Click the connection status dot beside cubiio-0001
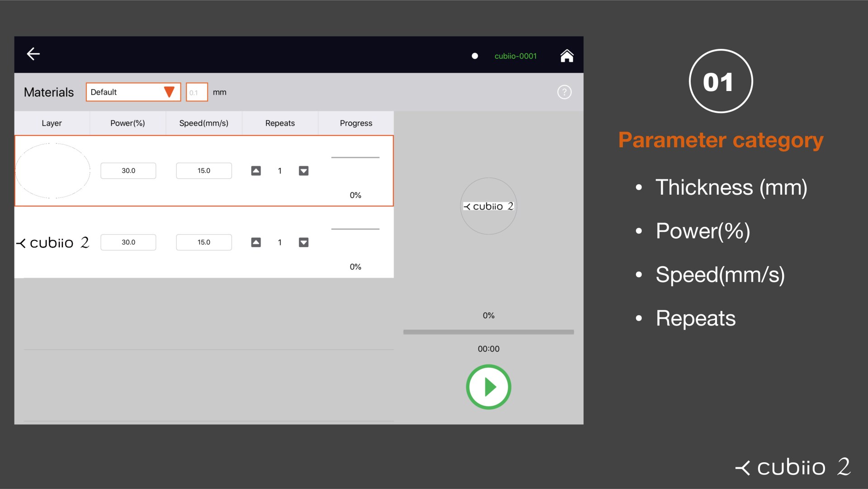Image resolution: width=868 pixels, height=489 pixels. tap(474, 56)
